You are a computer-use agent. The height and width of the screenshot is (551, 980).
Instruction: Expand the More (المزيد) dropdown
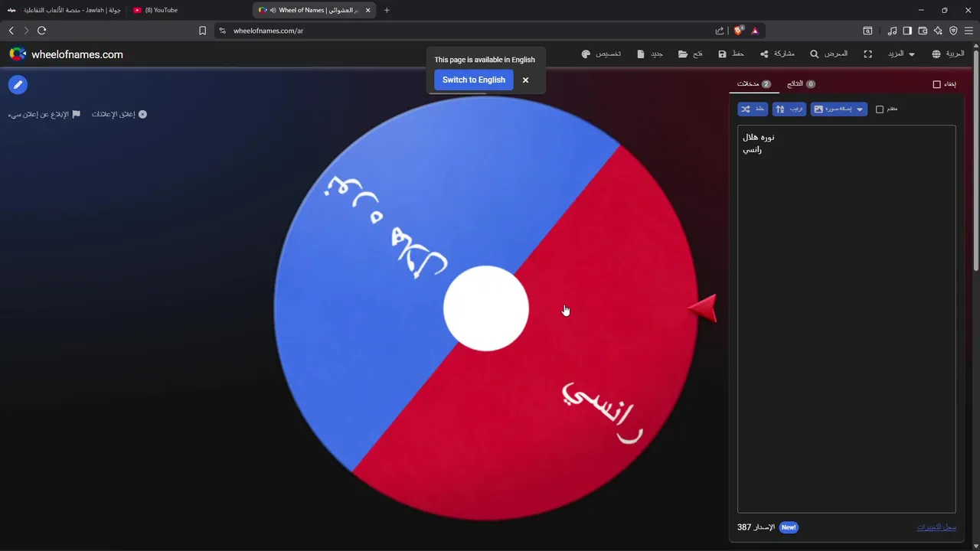click(901, 54)
